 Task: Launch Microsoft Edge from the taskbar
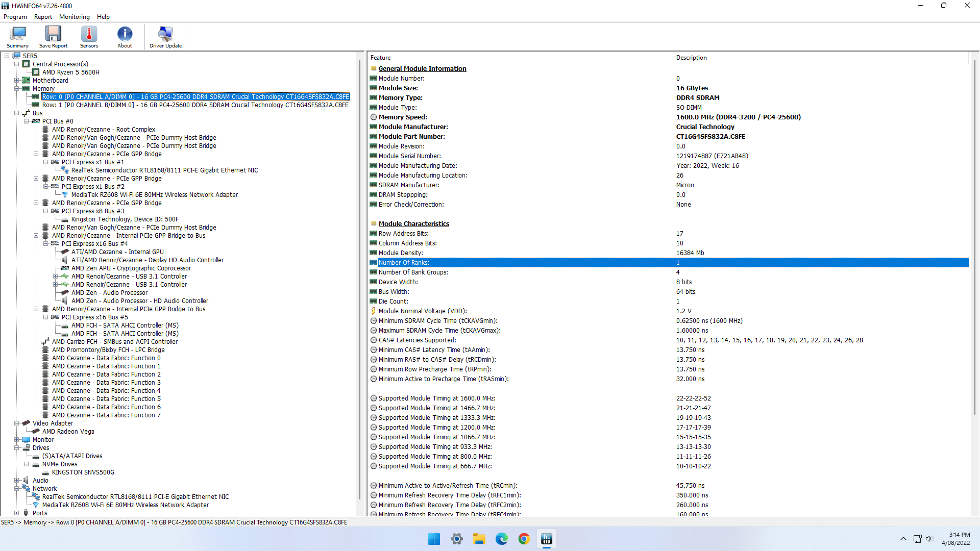502,539
